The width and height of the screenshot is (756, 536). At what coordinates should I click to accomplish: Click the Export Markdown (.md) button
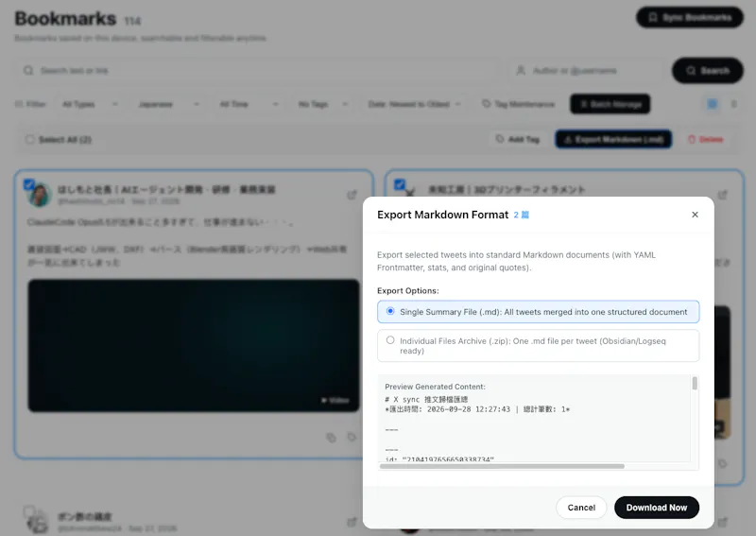coord(612,139)
